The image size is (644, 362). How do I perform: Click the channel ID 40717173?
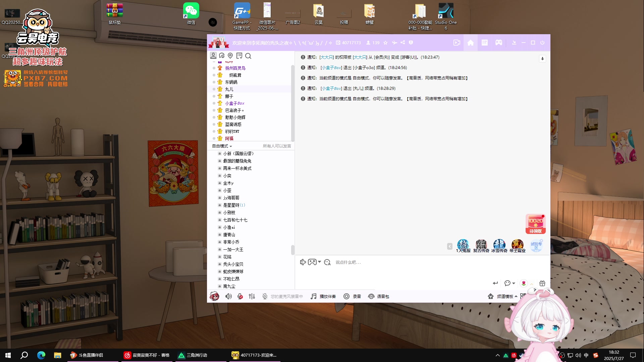(x=348, y=43)
